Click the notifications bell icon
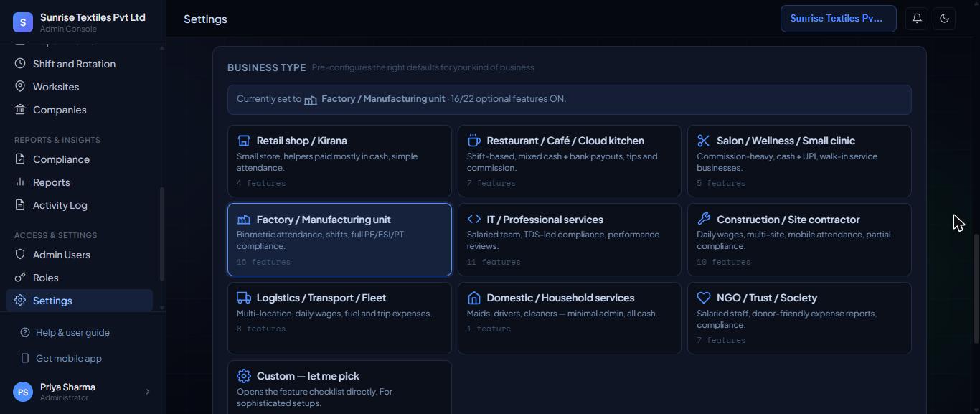The width and height of the screenshot is (980, 414). pos(917,19)
